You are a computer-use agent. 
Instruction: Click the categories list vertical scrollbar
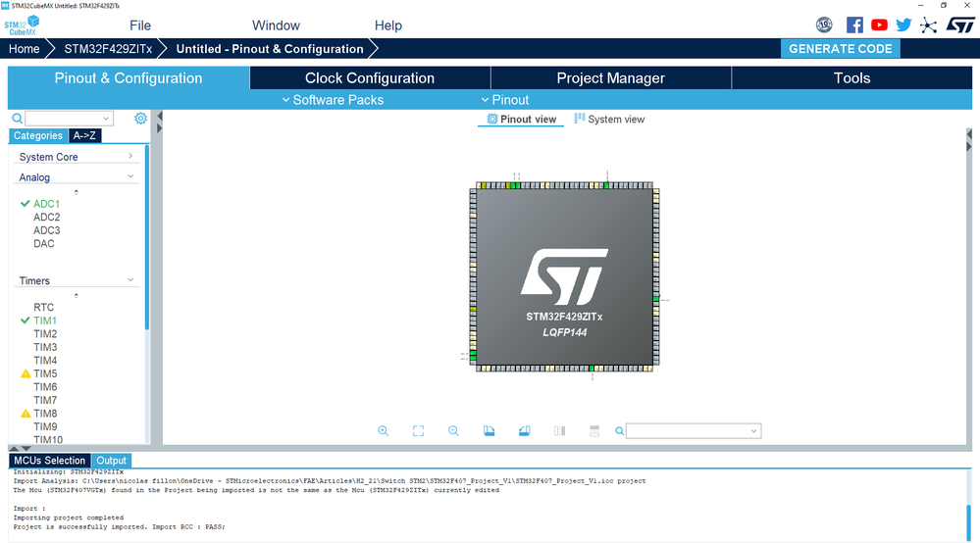[x=147, y=237]
